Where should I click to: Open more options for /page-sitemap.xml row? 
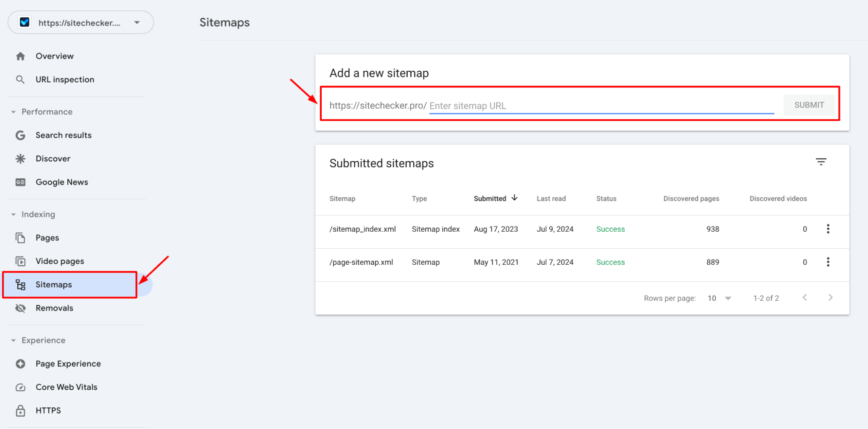click(828, 262)
